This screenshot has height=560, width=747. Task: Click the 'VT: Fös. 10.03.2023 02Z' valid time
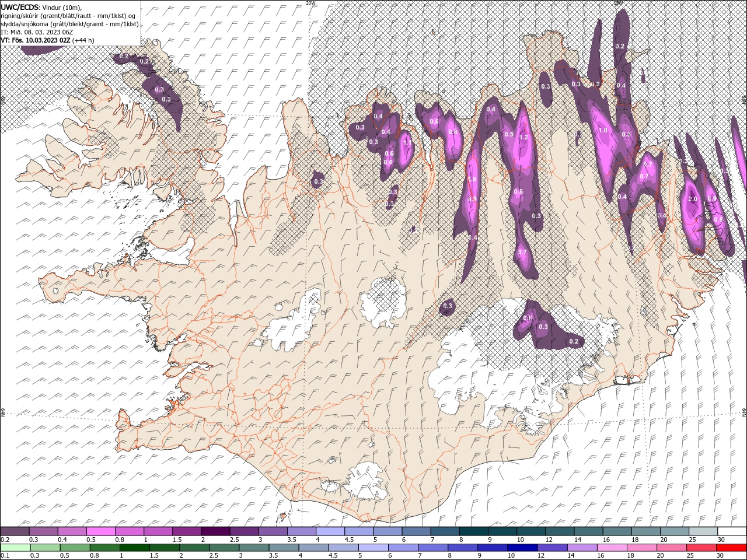(x=36, y=40)
